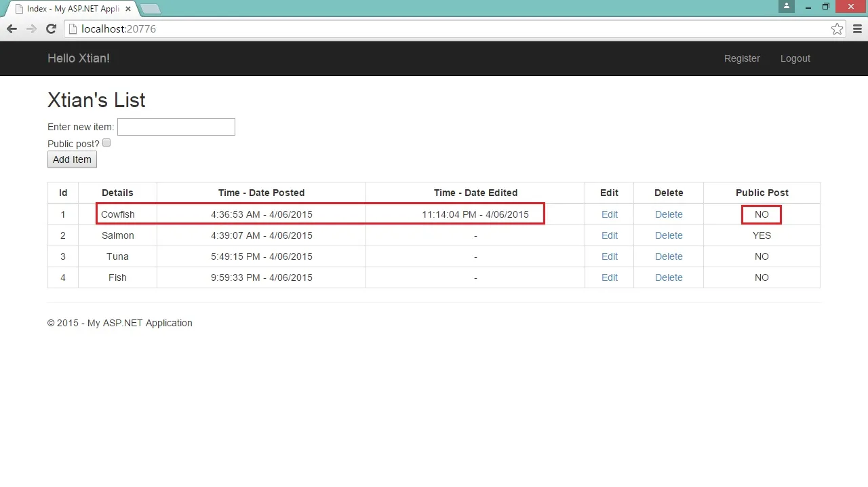Click the Xtian's List heading
The height and width of the screenshot is (487, 868).
tap(96, 100)
